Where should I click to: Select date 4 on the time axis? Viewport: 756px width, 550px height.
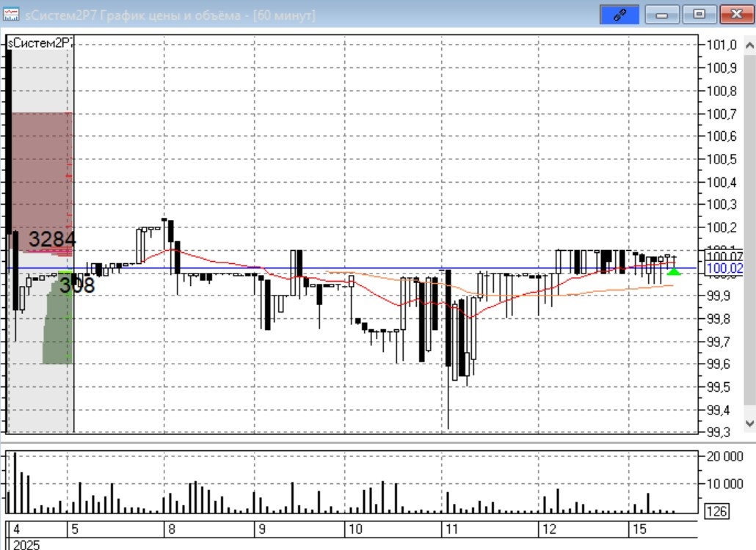[16, 529]
